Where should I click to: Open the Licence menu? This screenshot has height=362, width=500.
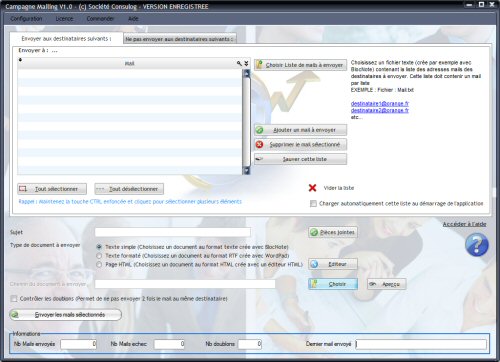click(x=64, y=19)
